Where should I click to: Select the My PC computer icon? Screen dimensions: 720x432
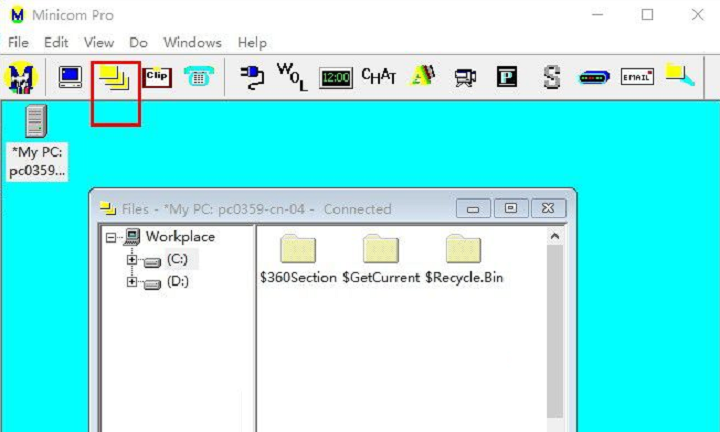(36, 122)
